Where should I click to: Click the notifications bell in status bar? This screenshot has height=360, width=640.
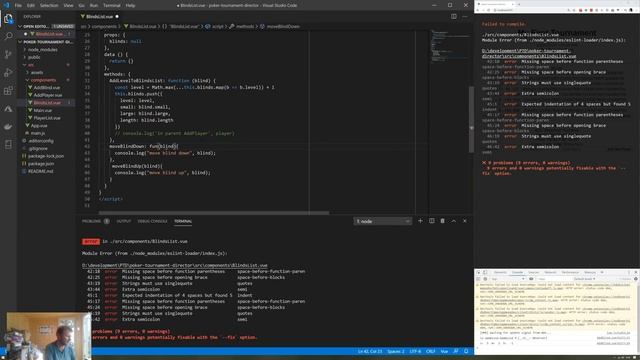466,351
